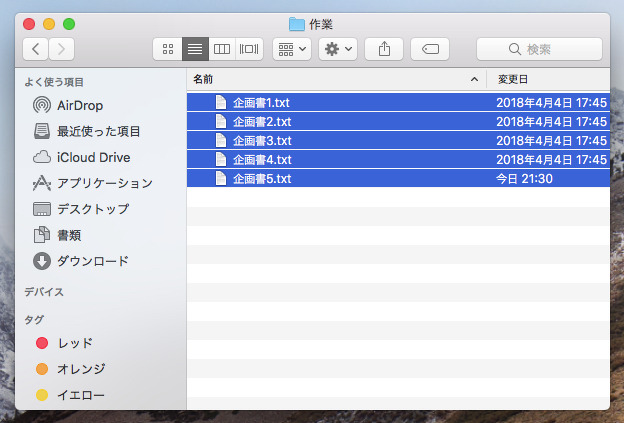Switch to list view mode
The image size is (624, 423).
point(194,48)
